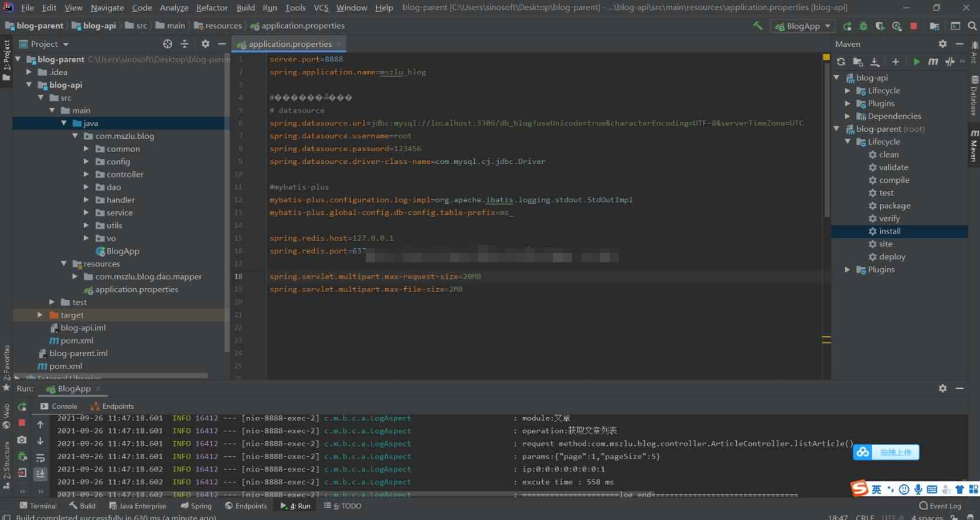Click the resources breadcrumb
The width and height of the screenshot is (980, 520).
223,26
